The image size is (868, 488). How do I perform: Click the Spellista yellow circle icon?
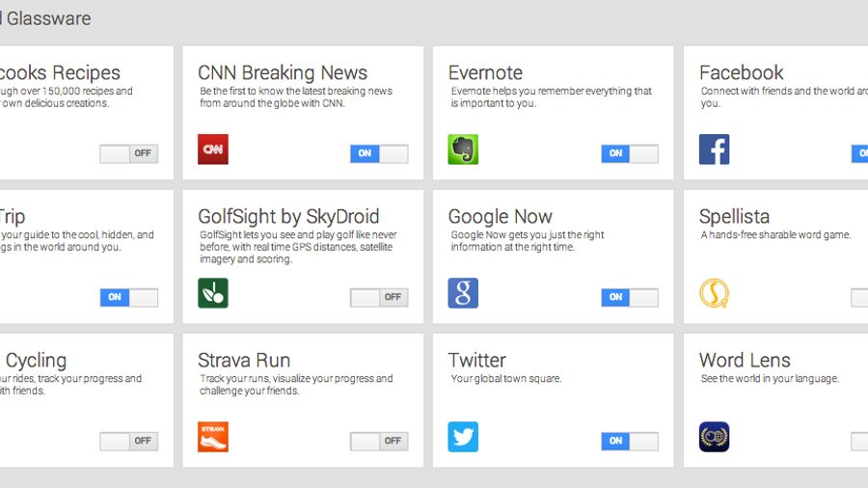[714, 293]
